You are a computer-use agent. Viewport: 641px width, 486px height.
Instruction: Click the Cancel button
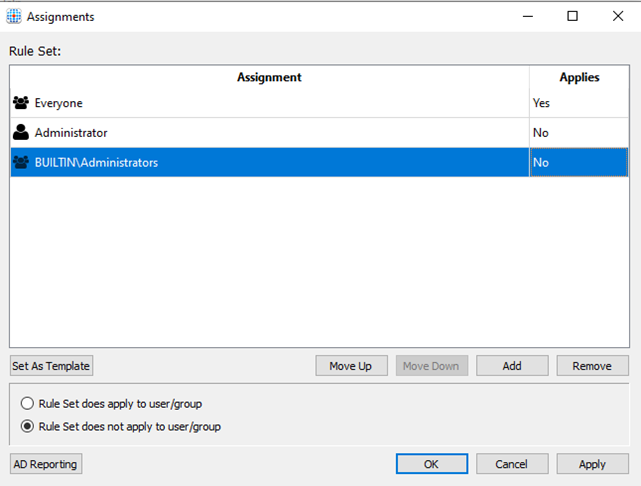click(x=512, y=464)
